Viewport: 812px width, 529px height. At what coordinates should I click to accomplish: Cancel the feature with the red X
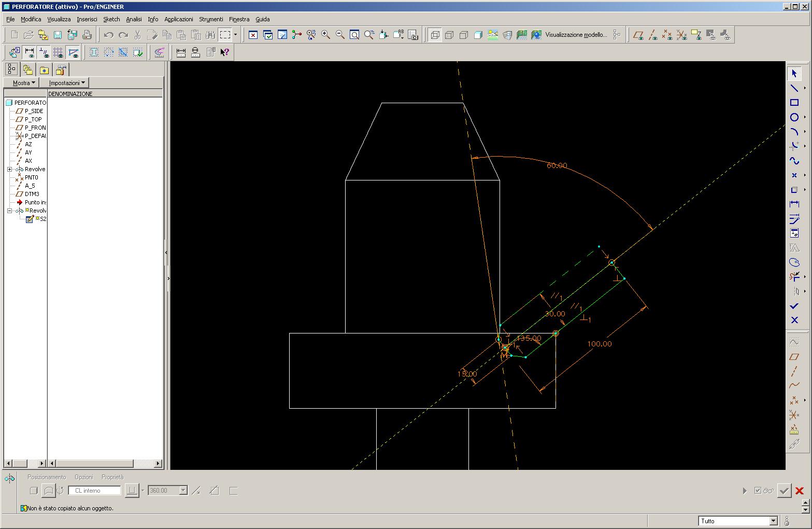click(799, 491)
